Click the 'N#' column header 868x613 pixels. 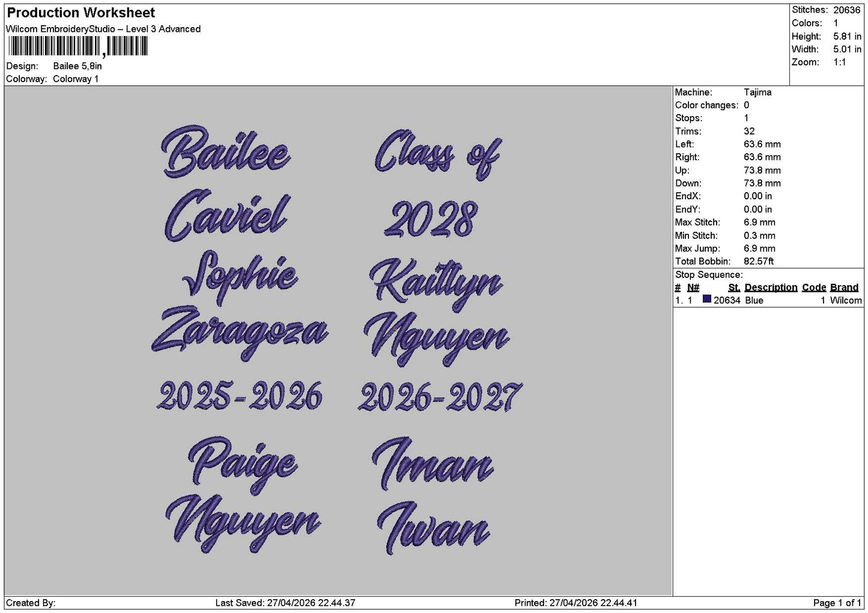[693, 288]
